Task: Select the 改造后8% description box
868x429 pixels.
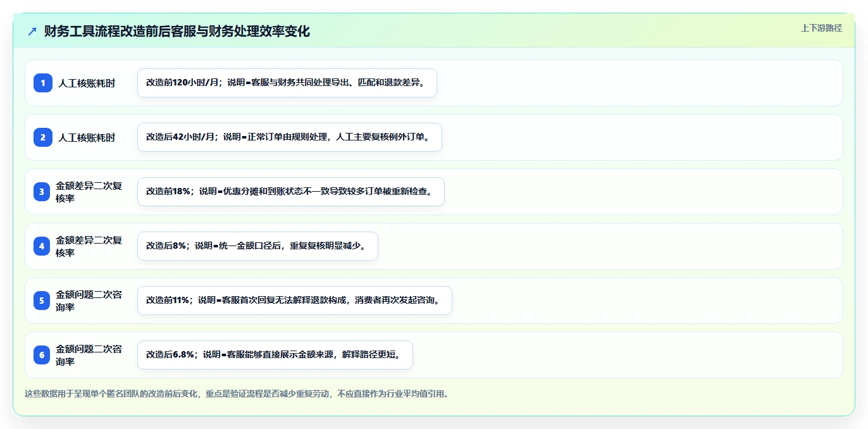Action: (x=257, y=246)
